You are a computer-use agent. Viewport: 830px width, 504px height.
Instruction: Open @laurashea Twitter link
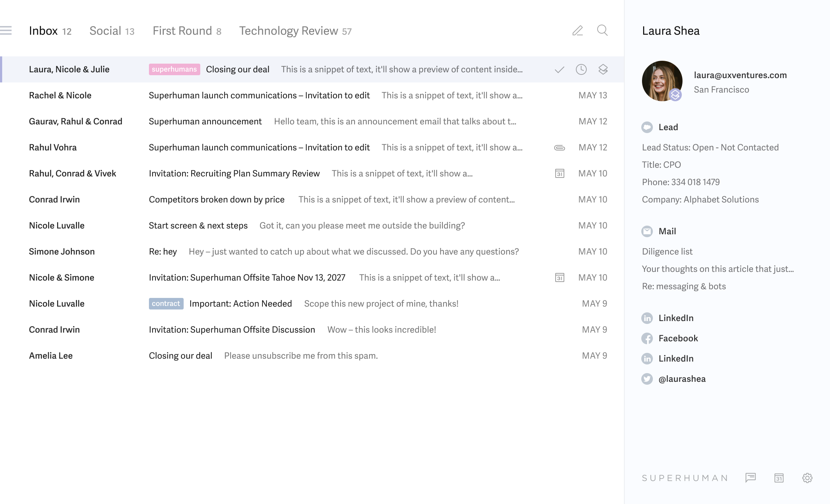(682, 379)
